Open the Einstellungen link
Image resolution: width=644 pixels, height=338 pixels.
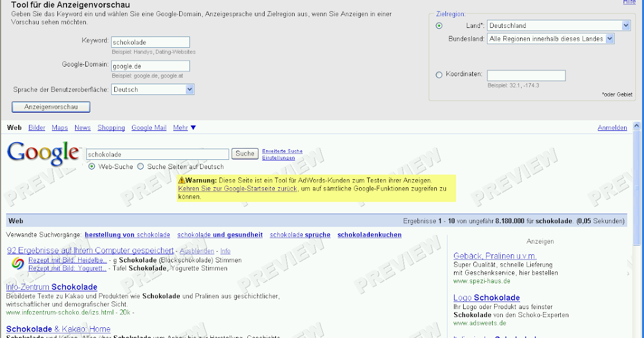pyautogui.click(x=279, y=158)
